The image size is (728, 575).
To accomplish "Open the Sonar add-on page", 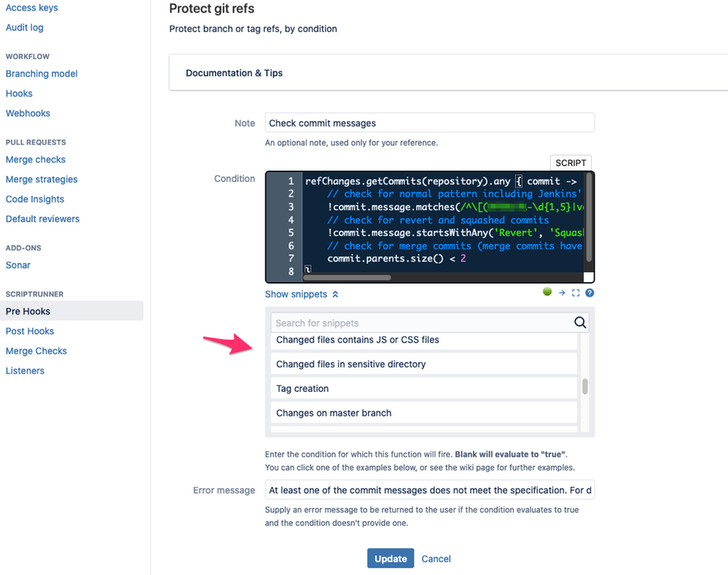I will [x=17, y=265].
